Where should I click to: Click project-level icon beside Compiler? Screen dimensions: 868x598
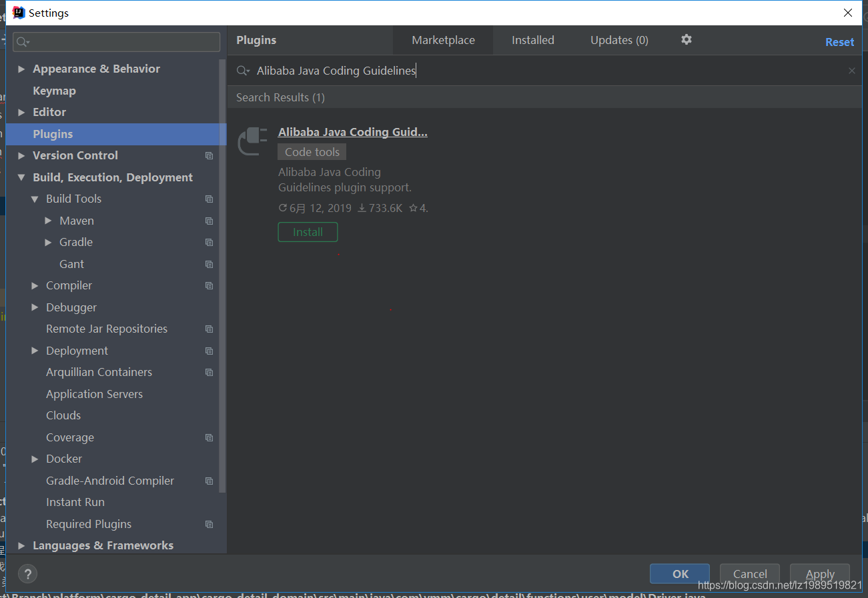(x=209, y=285)
